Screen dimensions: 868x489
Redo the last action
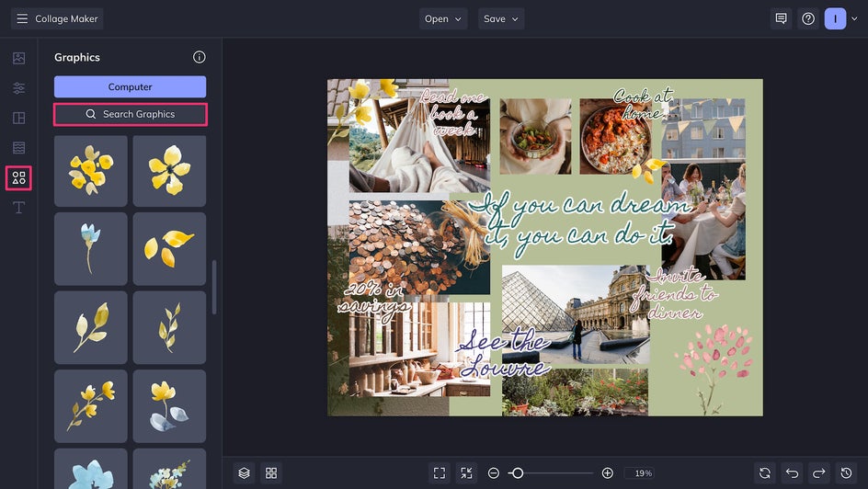[819, 473]
